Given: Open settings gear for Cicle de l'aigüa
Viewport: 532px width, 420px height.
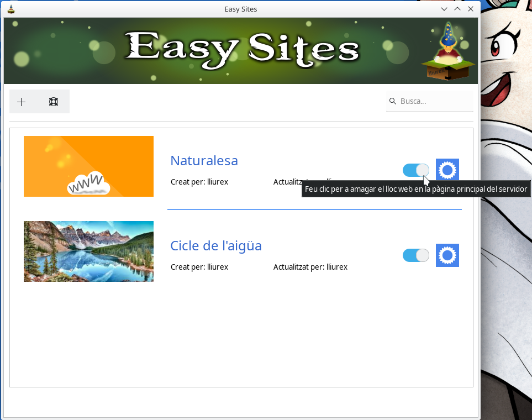Looking at the screenshot, I should 447,255.
